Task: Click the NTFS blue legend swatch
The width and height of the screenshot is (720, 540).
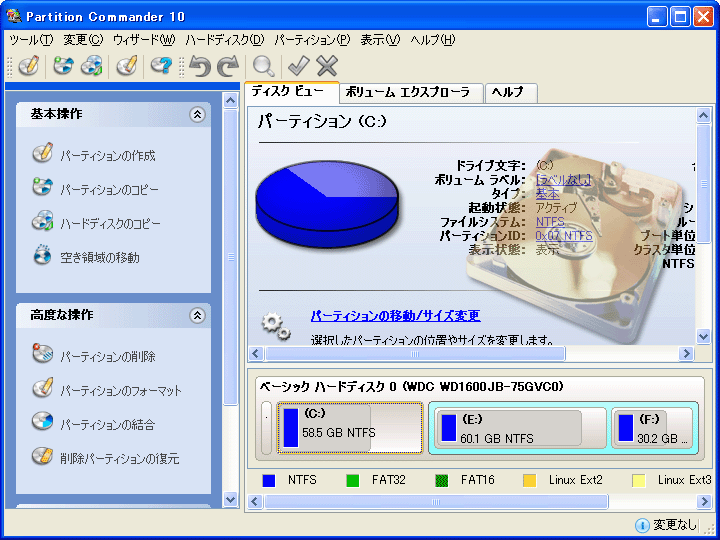Action: click(269, 481)
